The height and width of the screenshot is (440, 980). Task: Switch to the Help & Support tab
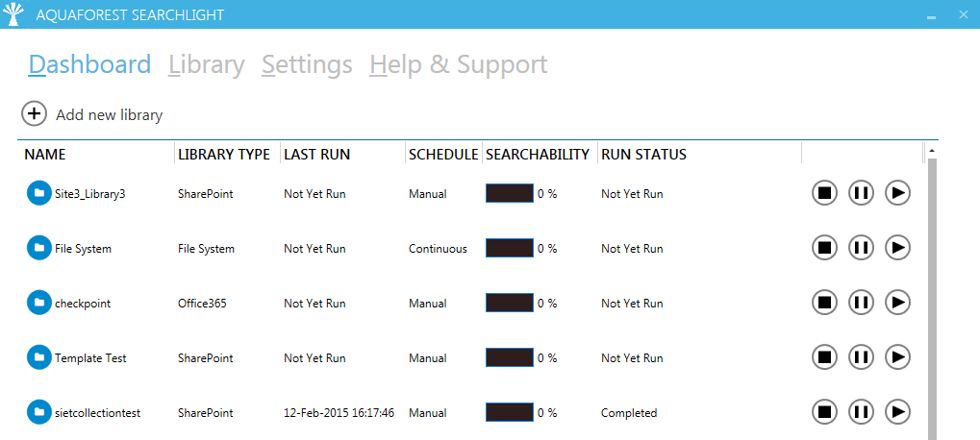(x=458, y=65)
